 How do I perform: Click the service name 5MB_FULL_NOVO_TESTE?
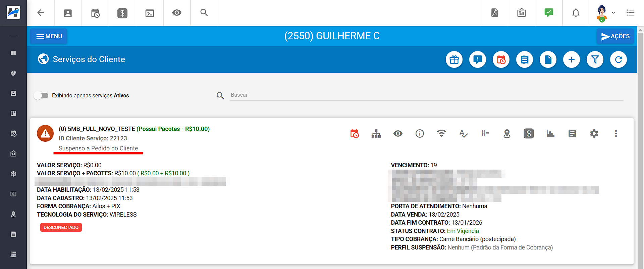click(101, 129)
